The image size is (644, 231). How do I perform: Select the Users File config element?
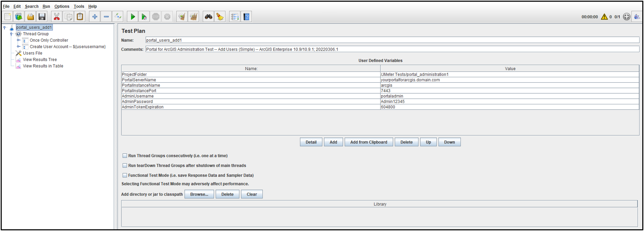click(33, 53)
